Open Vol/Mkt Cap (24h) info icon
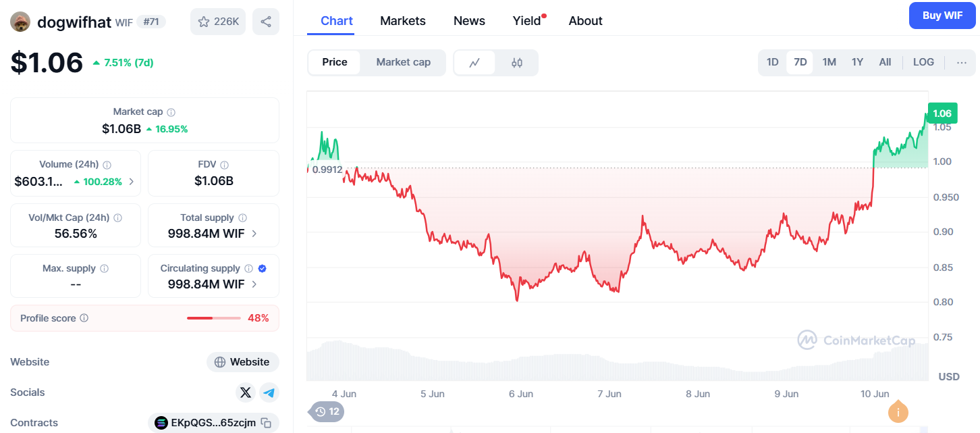980x433 pixels. [118, 218]
